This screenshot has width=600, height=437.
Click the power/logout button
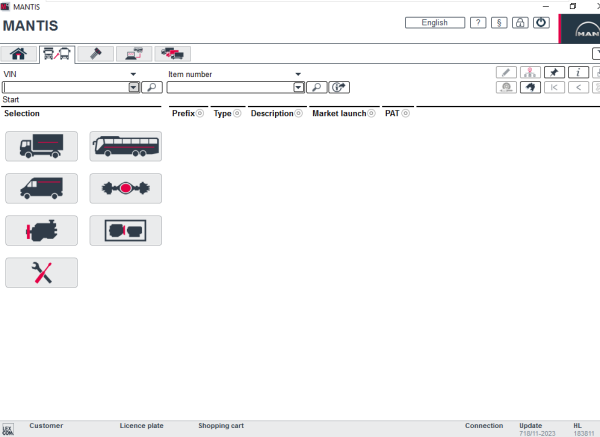point(541,23)
